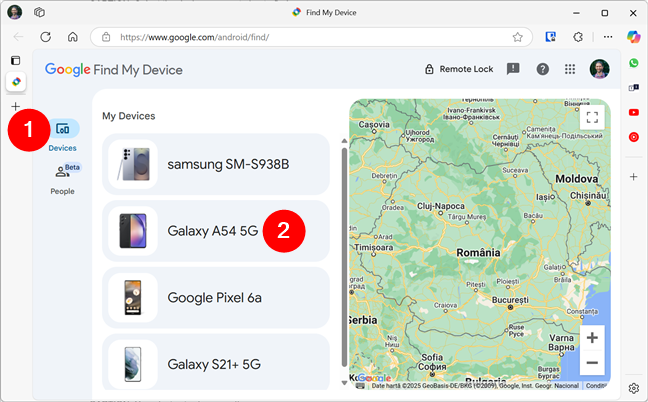
Task: Click the device list scrollbar down arrow
Action: tap(344, 383)
